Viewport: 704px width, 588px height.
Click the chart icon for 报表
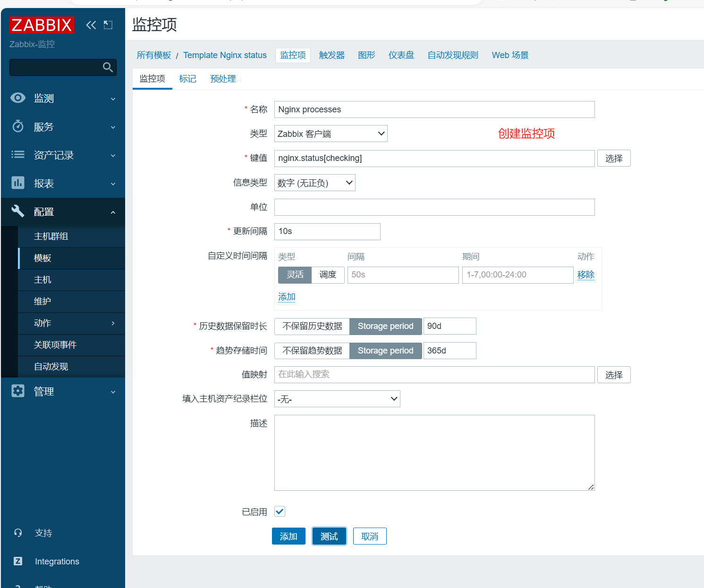(x=18, y=183)
